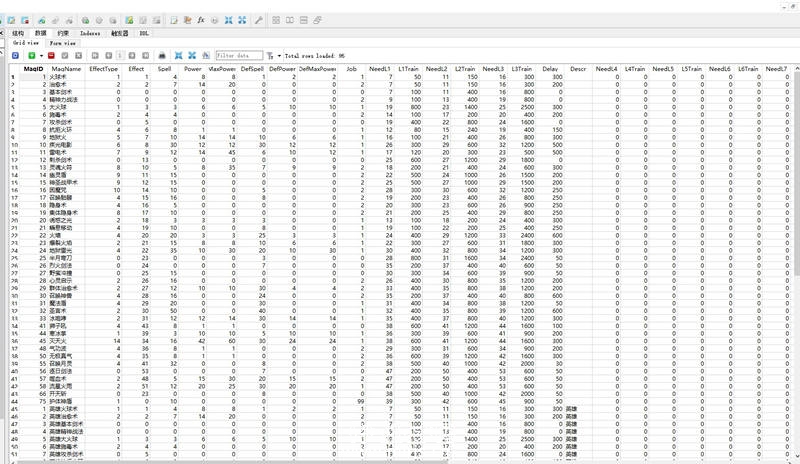Select the Descr cell in row 45

[578, 409]
